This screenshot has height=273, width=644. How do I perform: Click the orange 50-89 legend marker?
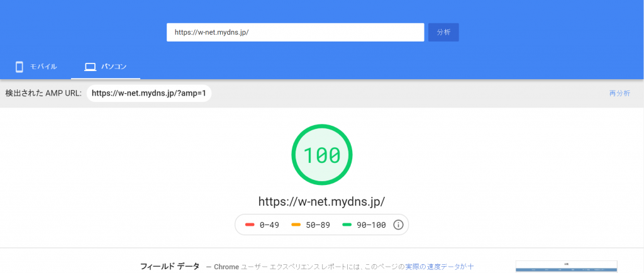point(296,225)
